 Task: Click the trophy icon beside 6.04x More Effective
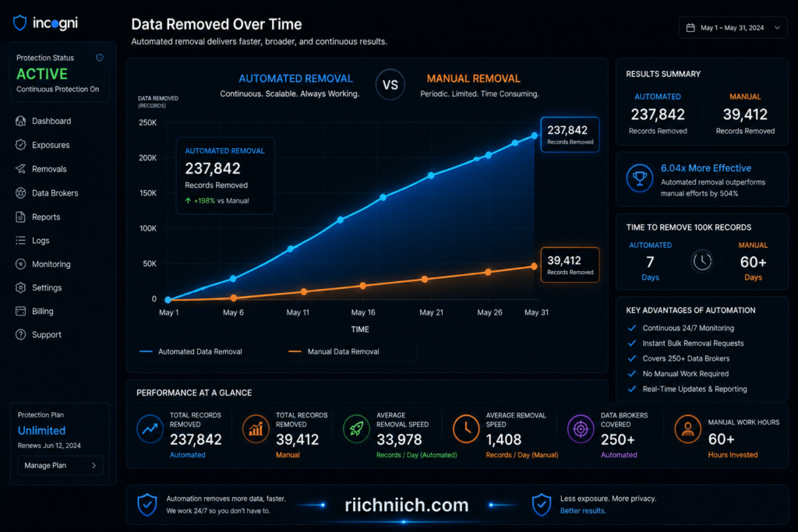(640, 178)
